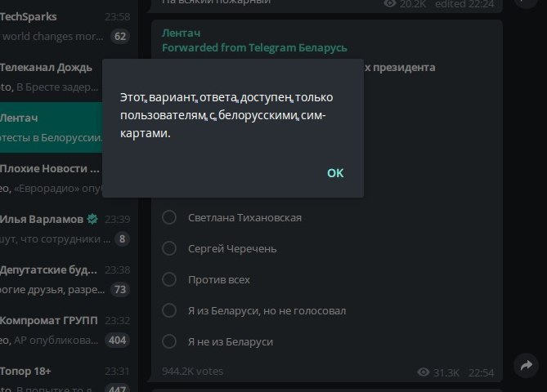Screen dimensions: 547x392
Task: Select the Светлана Тихановская poll option
Action: [169, 217]
